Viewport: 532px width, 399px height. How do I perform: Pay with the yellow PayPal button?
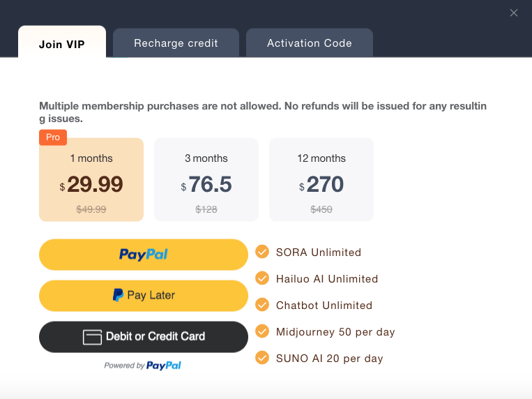pos(144,255)
